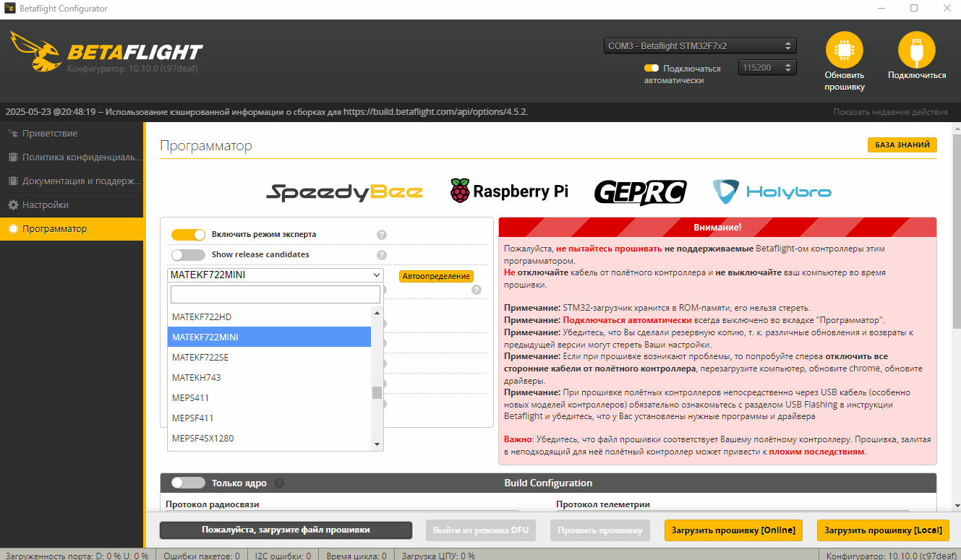Viewport: 961px width, 560px height.
Task: Toggle Включить режим эксперта switch
Action: point(189,235)
